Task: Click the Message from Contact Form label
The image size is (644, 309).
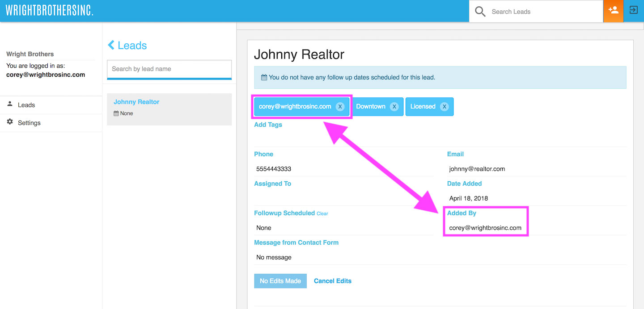Action: pos(296,242)
